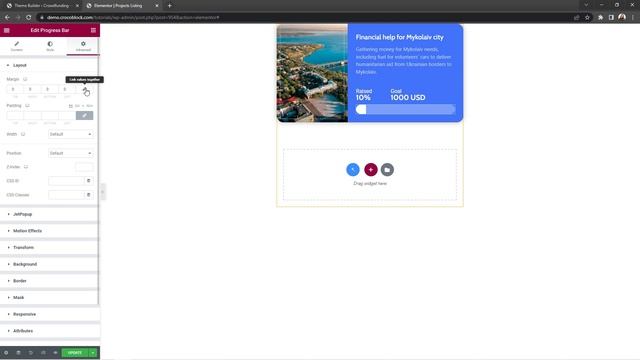Open History icon in footer
The width and height of the screenshot is (640, 360).
click(x=31, y=353)
